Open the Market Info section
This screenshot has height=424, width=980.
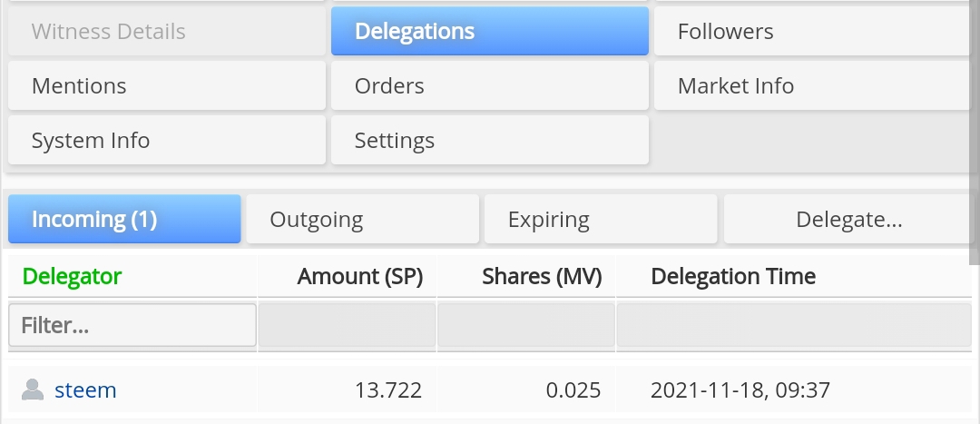[x=812, y=85]
